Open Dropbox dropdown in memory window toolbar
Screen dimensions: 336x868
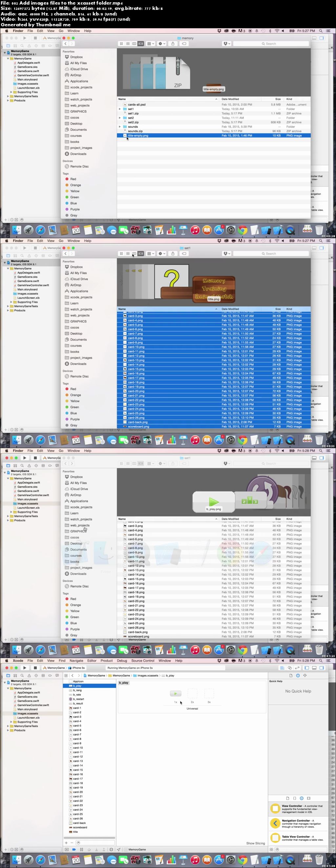tap(227, 43)
